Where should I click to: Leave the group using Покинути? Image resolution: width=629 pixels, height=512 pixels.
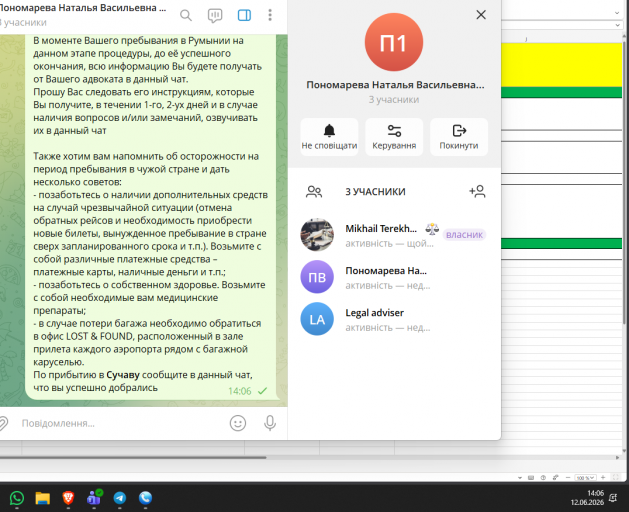[x=459, y=137]
